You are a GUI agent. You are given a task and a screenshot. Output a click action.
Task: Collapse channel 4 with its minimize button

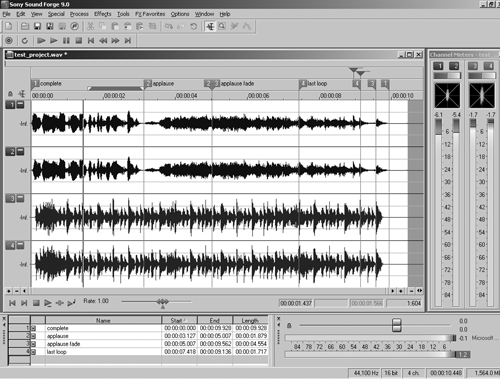coord(20,246)
